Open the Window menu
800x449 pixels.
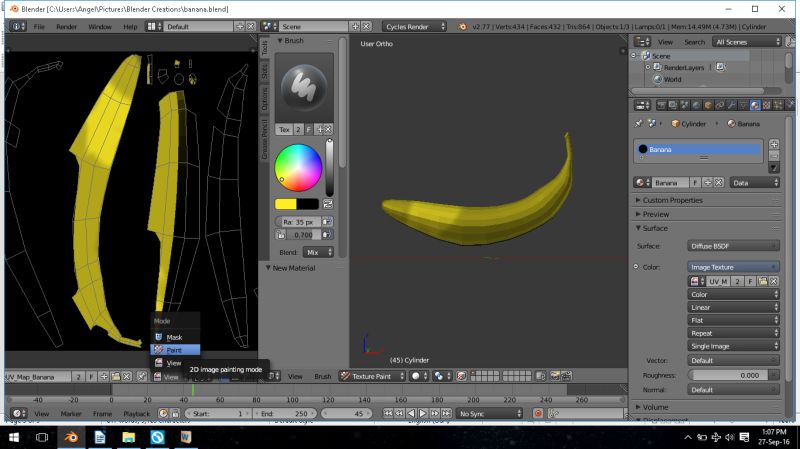100,27
